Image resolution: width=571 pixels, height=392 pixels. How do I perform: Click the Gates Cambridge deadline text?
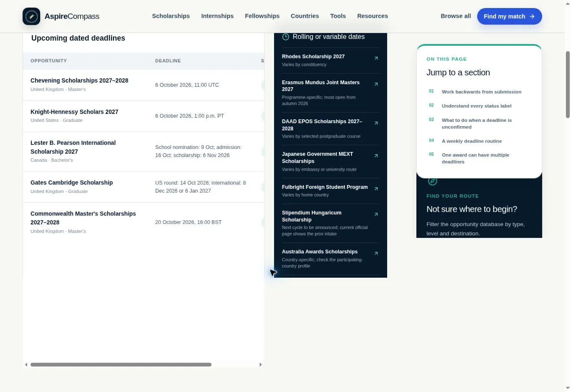(200, 187)
